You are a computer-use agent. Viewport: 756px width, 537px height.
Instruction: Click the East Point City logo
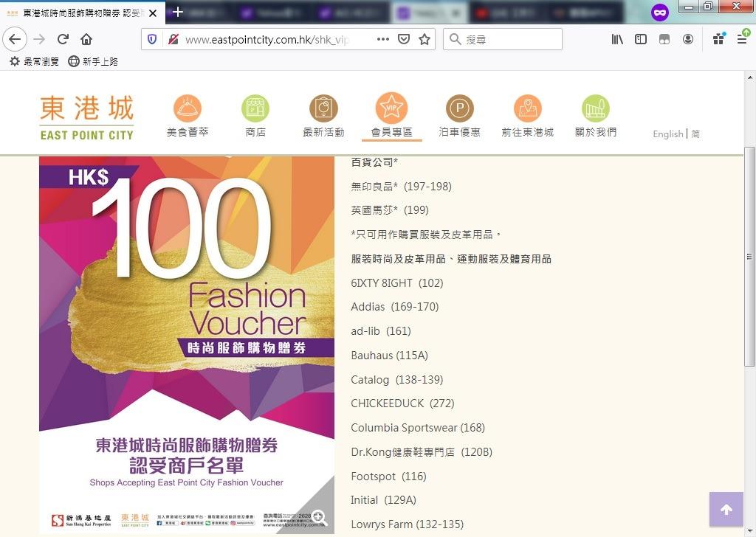pyautogui.click(x=87, y=117)
